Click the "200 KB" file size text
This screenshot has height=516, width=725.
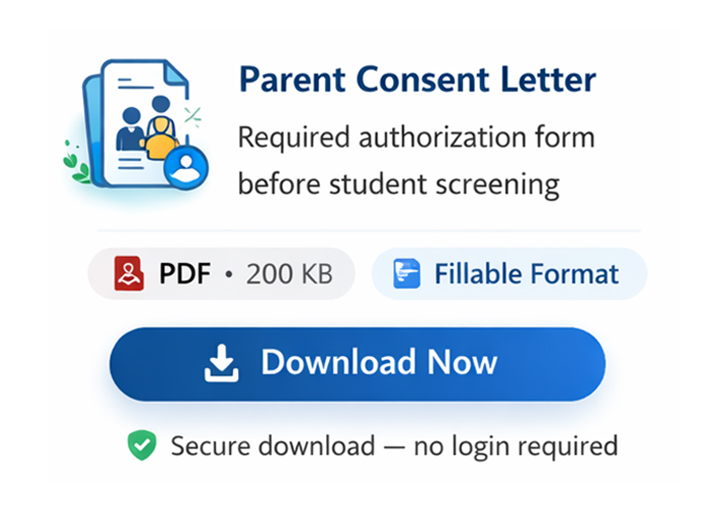(288, 274)
